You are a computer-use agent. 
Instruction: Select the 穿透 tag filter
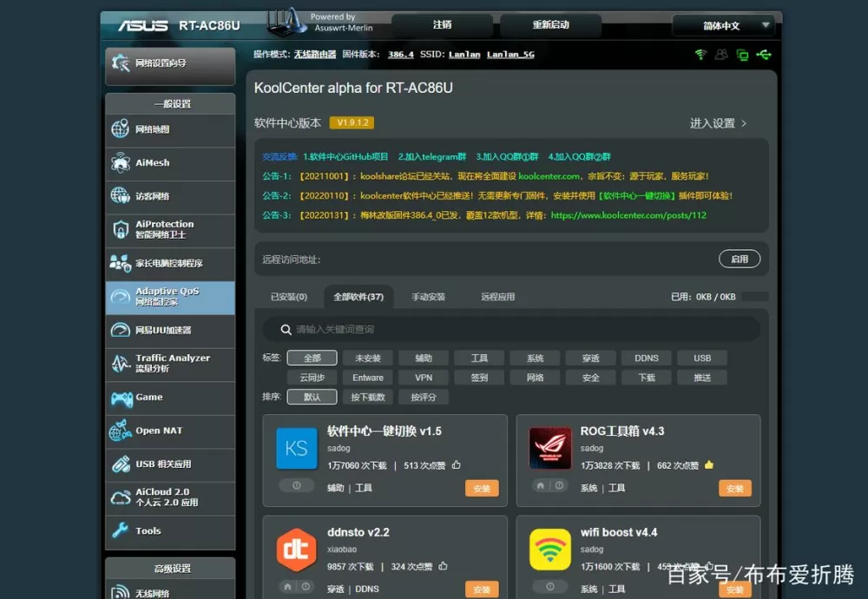pos(590,359)
